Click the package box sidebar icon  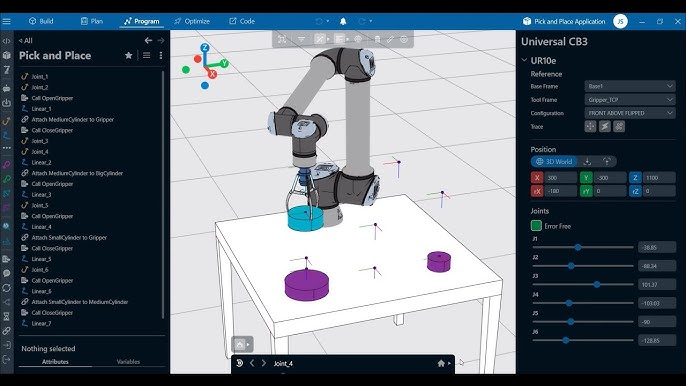[6, 55]
